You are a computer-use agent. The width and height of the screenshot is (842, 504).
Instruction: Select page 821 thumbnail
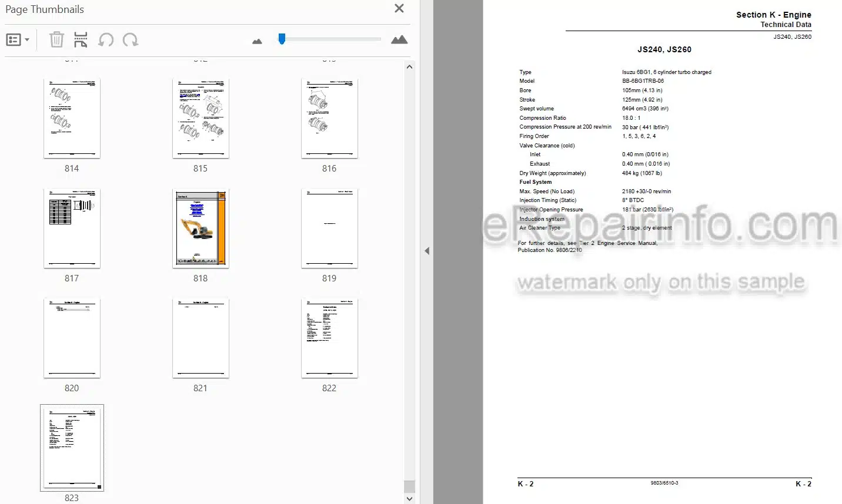201,338
